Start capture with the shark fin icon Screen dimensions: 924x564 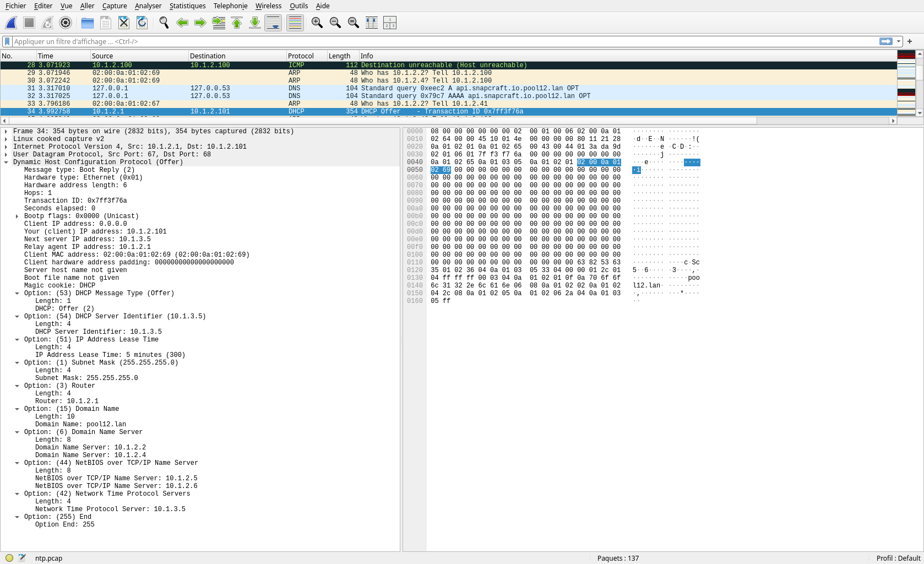(x=11, y=23)
